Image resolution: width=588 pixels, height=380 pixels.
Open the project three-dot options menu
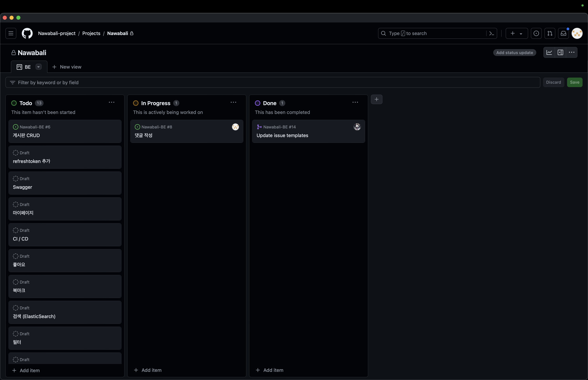pos(571,53)
